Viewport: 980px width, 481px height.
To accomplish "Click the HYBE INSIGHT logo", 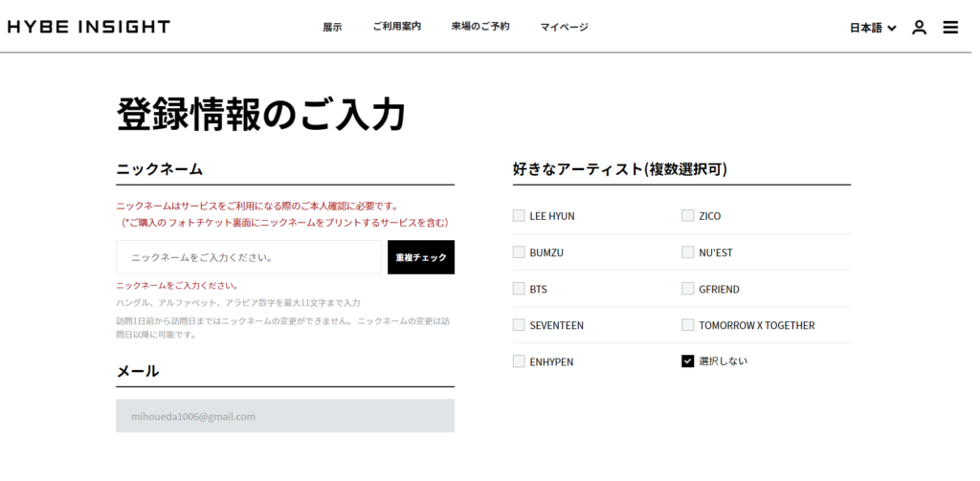I will pos(89,27).
